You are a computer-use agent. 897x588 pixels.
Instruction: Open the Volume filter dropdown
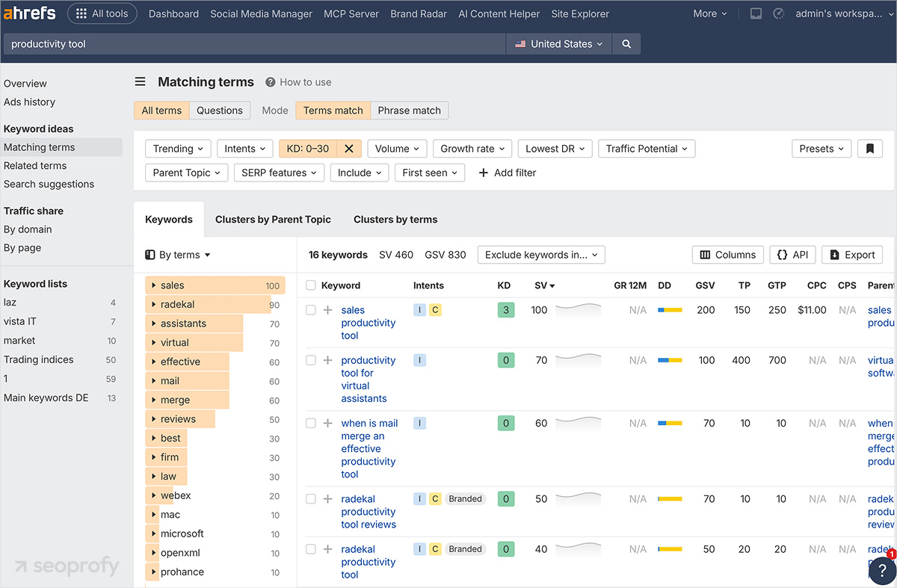[397, 148]
